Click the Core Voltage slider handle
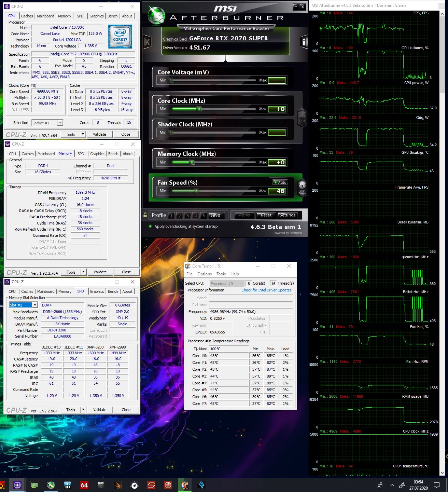The width and height of the screenshot is (448, 492). click(x=171, y=80)
